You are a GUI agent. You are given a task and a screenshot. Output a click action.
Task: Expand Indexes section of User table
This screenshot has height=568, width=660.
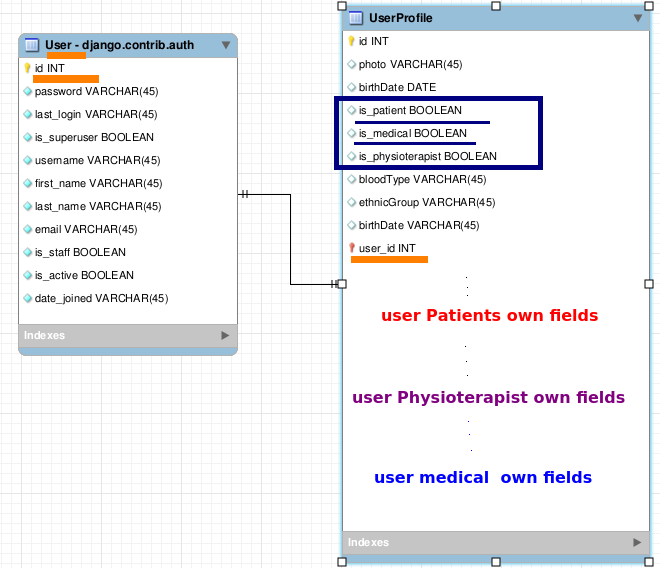tap(225, 335)
